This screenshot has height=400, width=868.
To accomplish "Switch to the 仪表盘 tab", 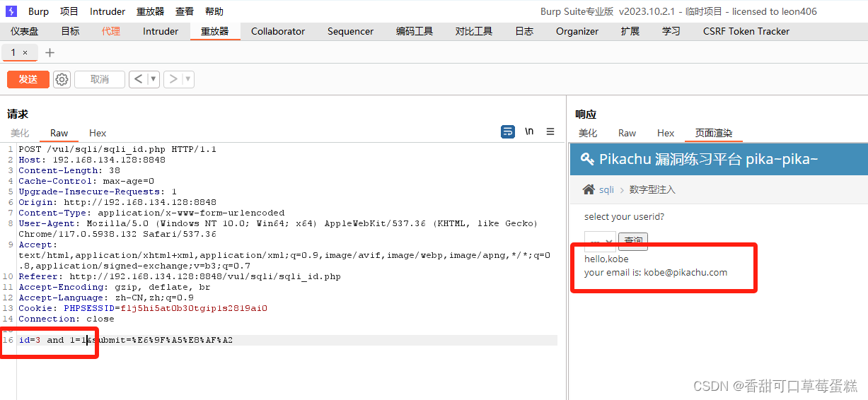I will tap(25, 31).
